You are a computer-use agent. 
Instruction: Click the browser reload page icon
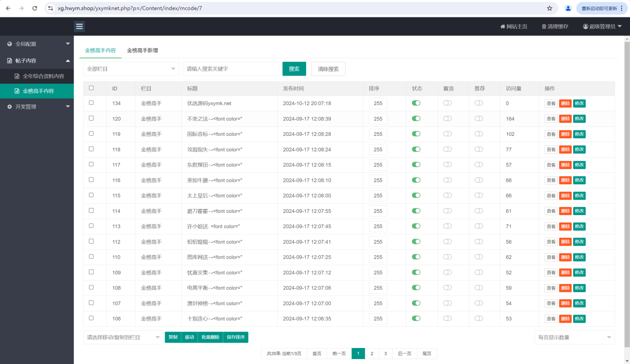coord(34,8)
